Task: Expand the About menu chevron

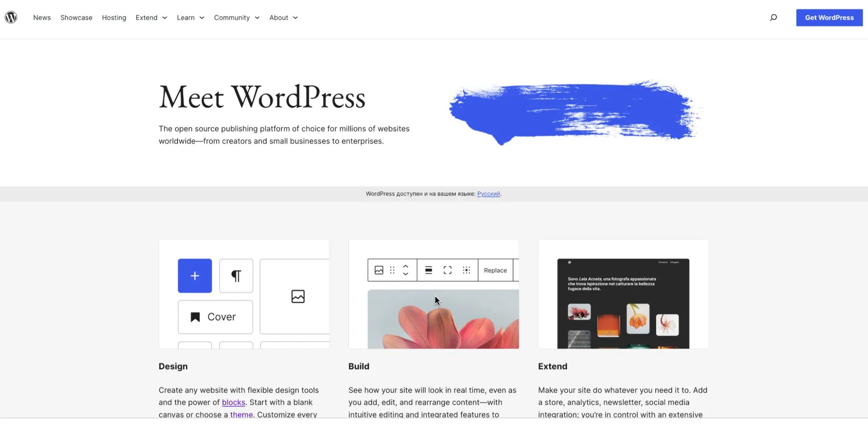Action: 295,18
